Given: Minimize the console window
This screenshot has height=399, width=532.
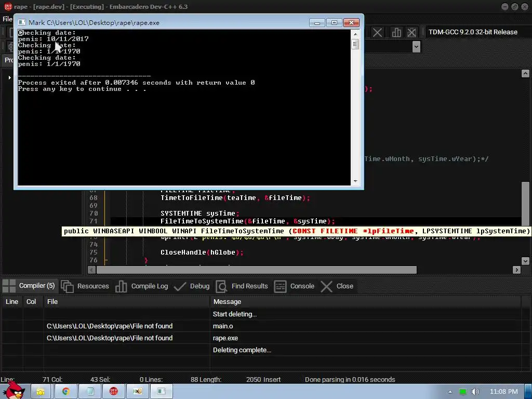Looking at the screenshot, I should point(317,23).
